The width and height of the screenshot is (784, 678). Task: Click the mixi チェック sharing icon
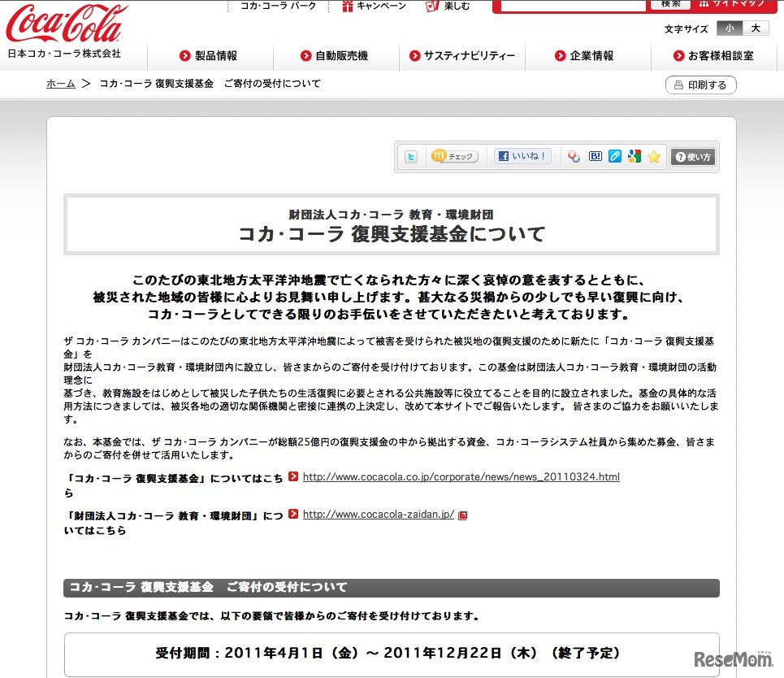coord(454,156)
